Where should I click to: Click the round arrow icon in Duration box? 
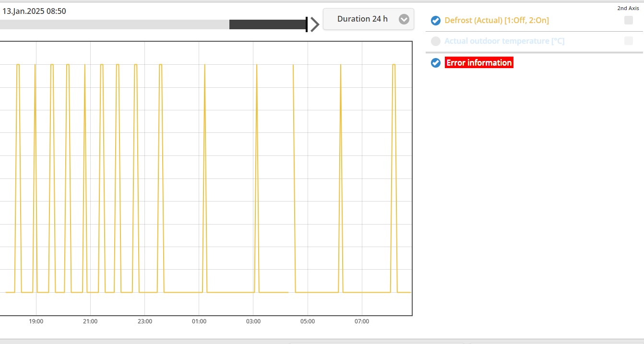(x=404, y=19)
